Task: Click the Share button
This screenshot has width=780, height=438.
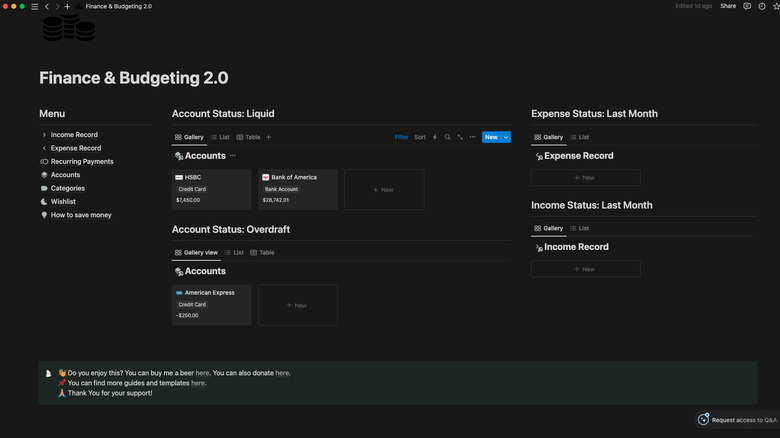Action: click(728, 6)
